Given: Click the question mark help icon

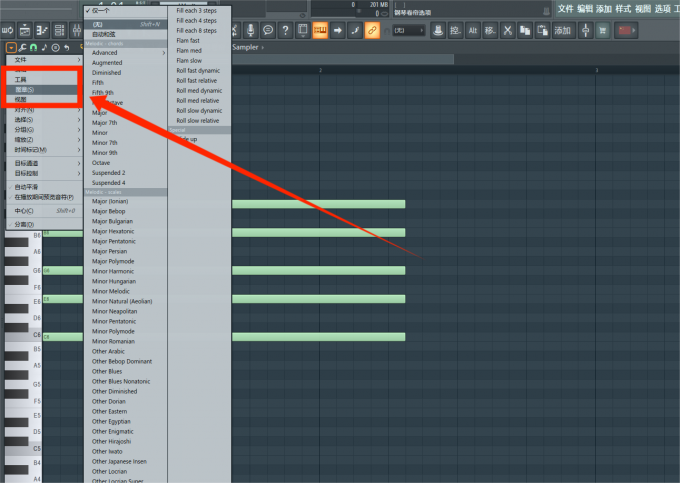Looking at the screenshot, I should click(285, 30).
